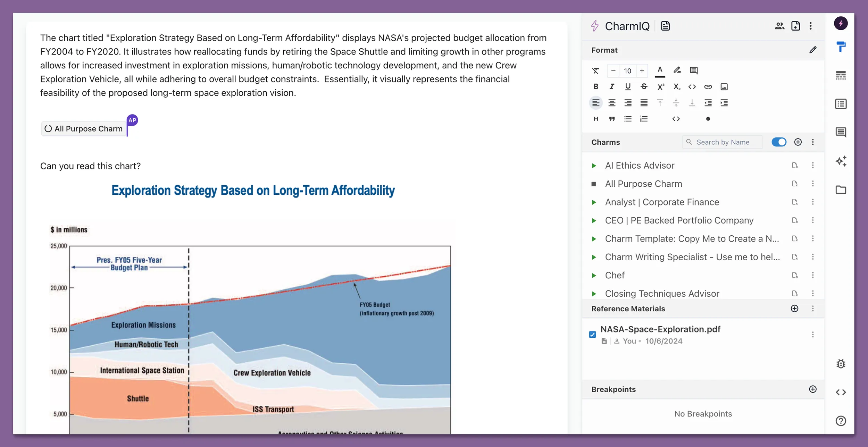Toggle bold formatting in the Format panel

596,87
